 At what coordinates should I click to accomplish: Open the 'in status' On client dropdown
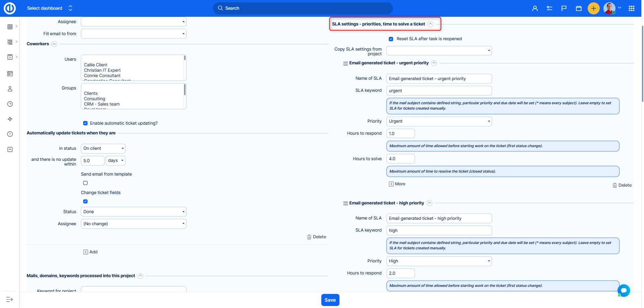pyautogui.click(x=103, y=148)
